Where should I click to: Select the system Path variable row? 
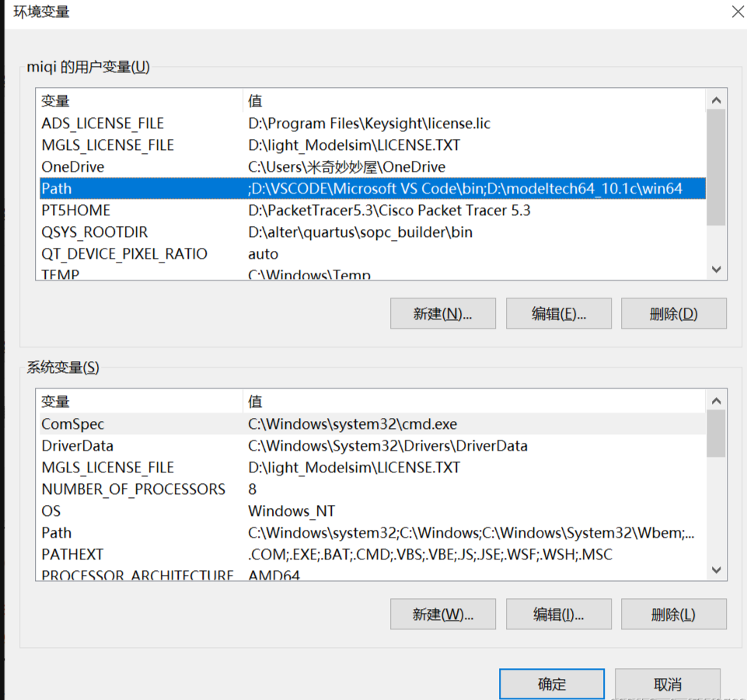[x=57, y=533]
